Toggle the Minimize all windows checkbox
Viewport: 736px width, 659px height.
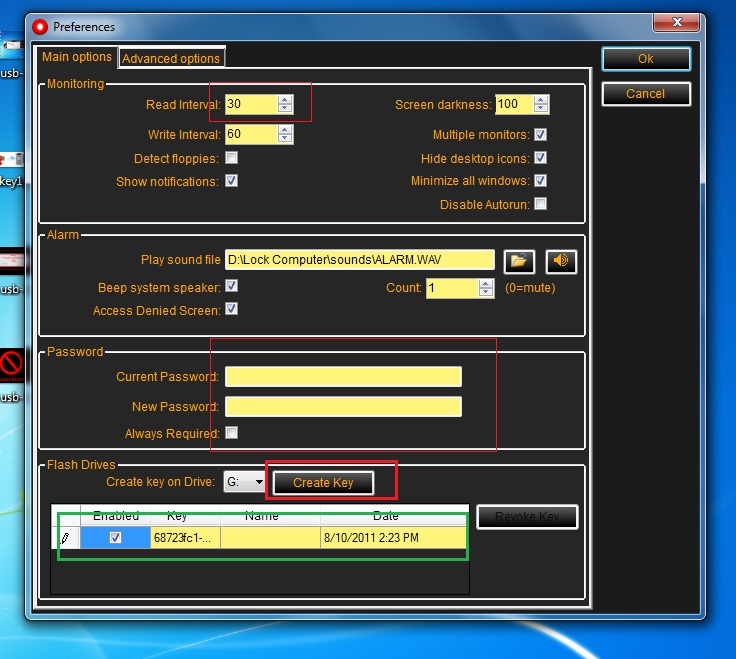point(541,180)
